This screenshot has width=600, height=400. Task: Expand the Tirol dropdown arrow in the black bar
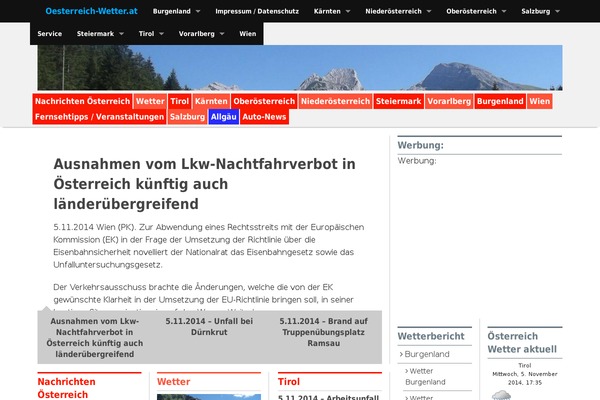point(161,34)
